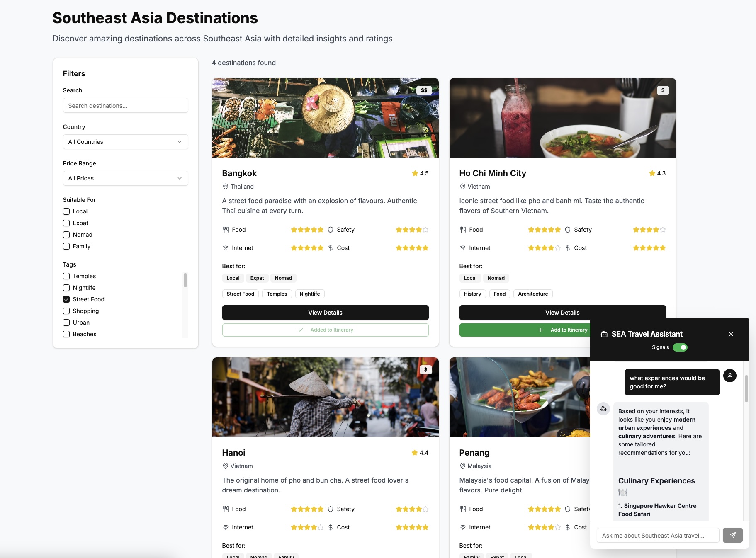Check the Nomad filter checkbox
The width and height of the screenshot is (756, 558).
pos(66,234)
